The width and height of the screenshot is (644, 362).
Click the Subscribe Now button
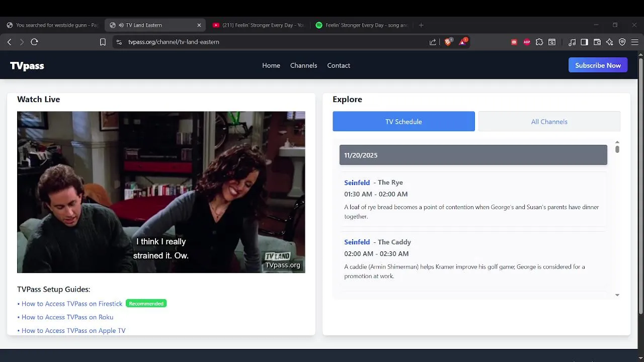598,65
